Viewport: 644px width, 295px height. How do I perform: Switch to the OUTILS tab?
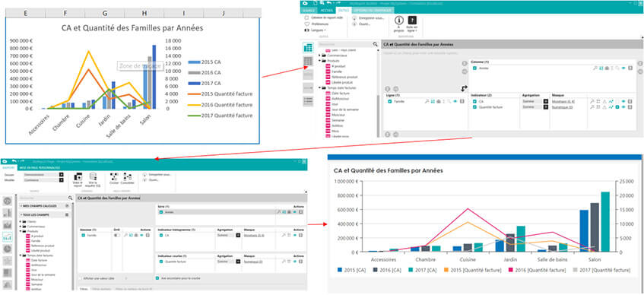[x=344, y=11]
